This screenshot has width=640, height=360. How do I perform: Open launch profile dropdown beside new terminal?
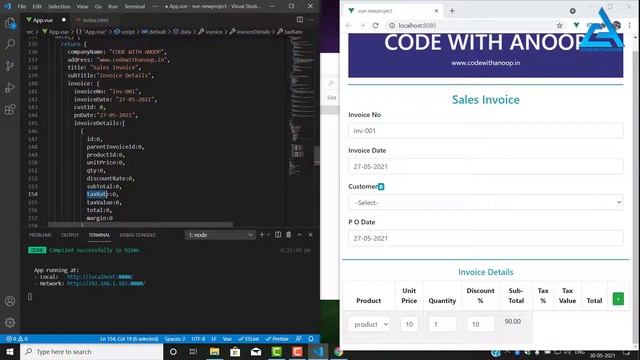point(268,235)
